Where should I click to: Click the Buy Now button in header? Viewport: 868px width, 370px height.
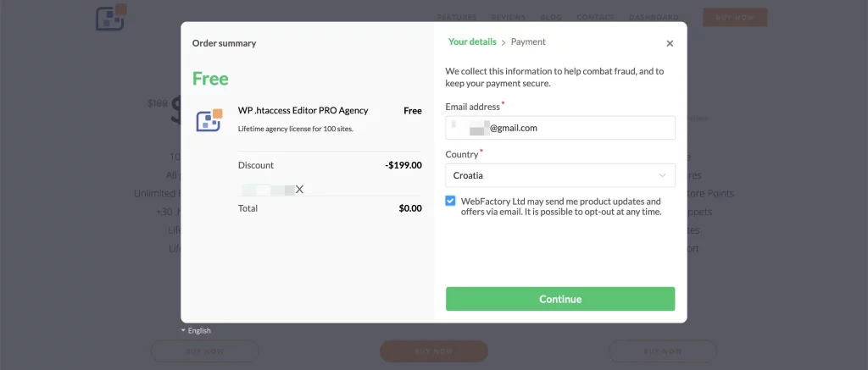point(735,17)
